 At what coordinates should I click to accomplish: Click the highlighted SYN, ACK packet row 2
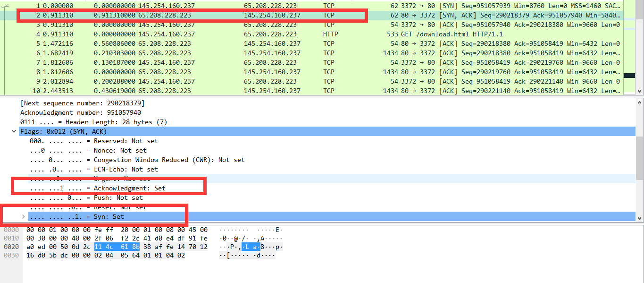[x=189, y=15]
